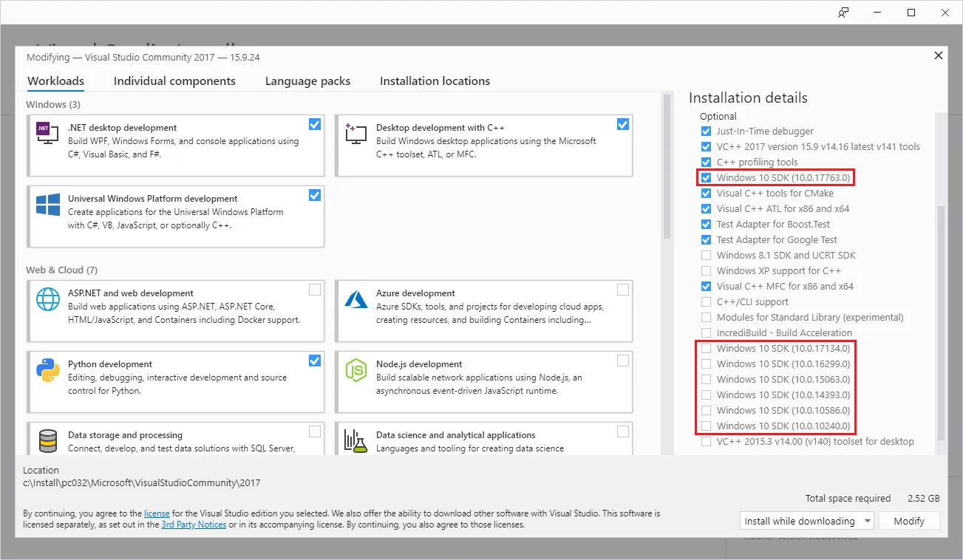Check IncrediBuild - Build Acceleration

706,333
